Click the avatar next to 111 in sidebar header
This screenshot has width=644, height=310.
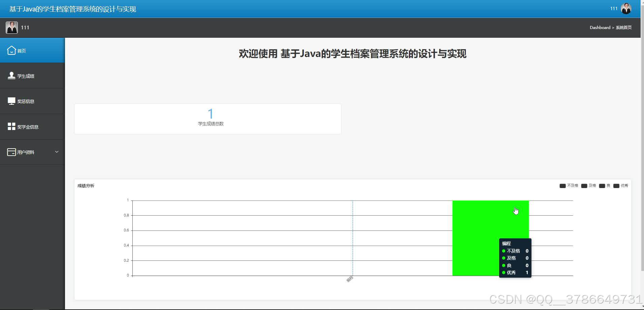click(x=12, y=27)
